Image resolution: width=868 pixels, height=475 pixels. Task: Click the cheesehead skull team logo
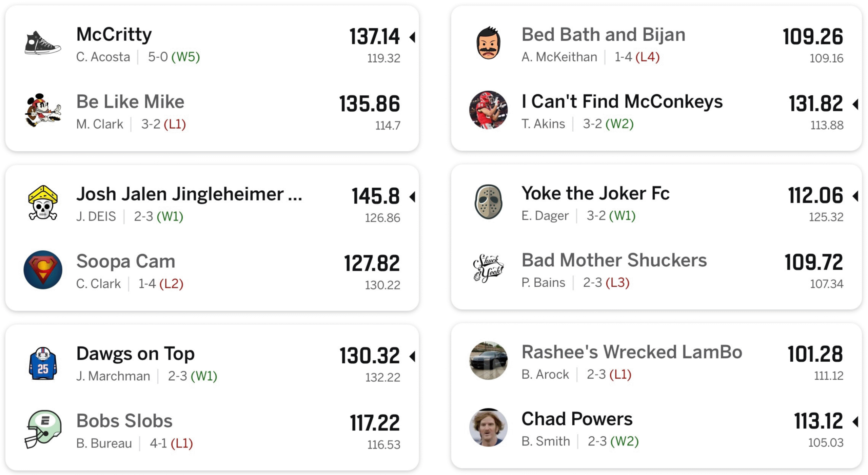pos(43,203)
